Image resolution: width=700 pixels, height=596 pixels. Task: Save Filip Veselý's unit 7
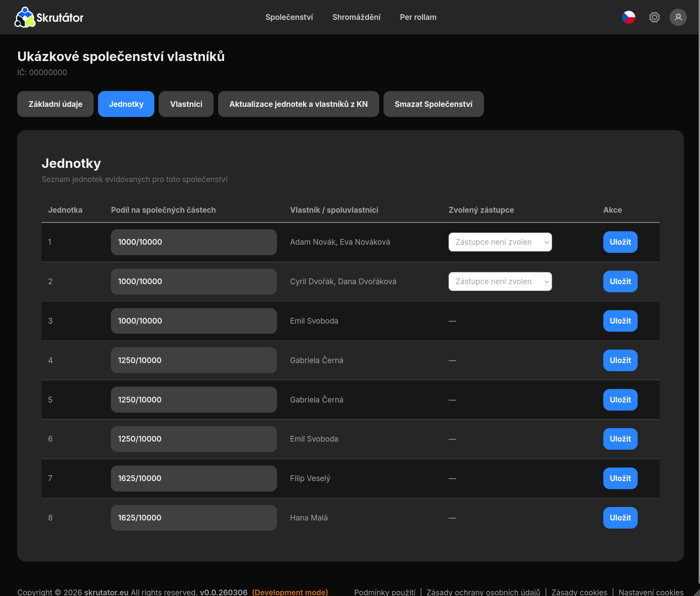(620, 478)
